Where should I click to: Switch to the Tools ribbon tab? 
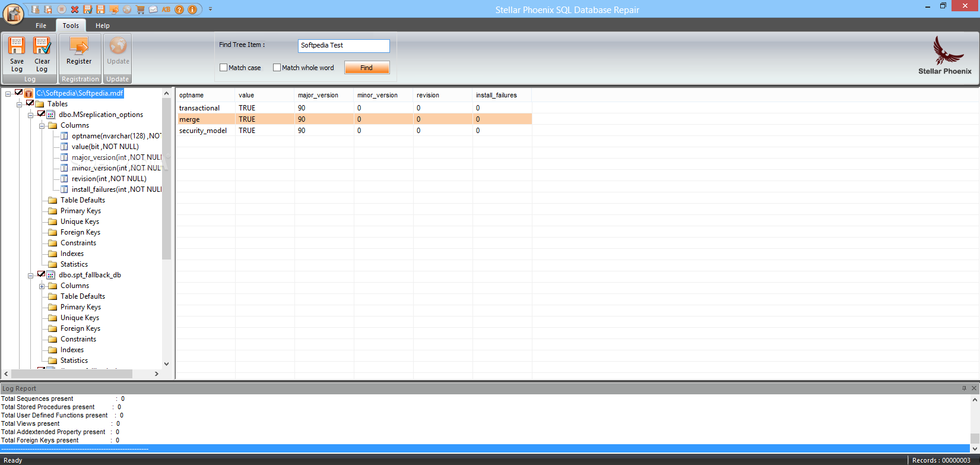click(71, 26)
